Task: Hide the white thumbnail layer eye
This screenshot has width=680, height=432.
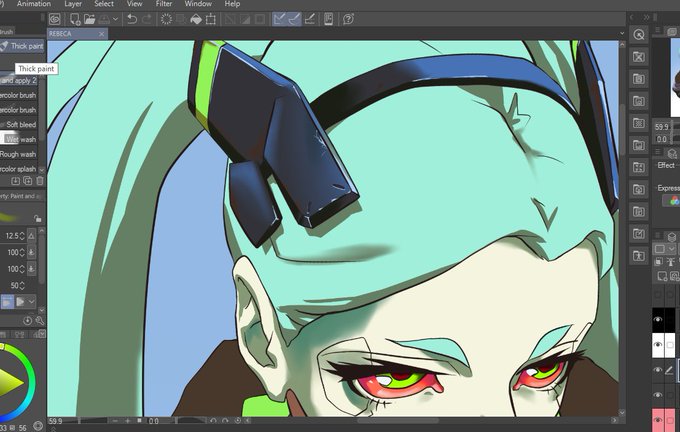Action: pyautogui.click(x=658, y=345)
